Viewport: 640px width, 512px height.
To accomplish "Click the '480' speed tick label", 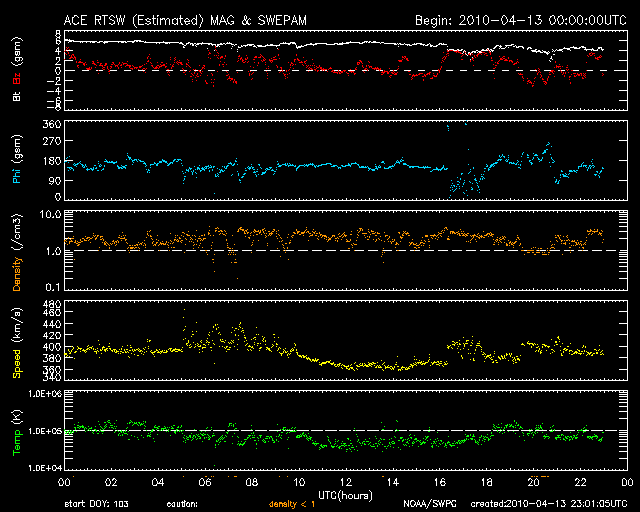I will point(52,304).
